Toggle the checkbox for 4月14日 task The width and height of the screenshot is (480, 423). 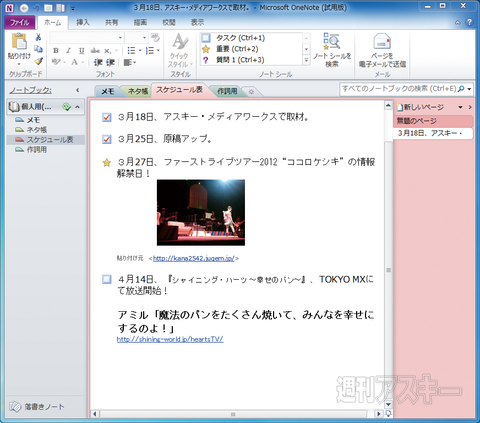pyautogui.click(x=107, y=279)
